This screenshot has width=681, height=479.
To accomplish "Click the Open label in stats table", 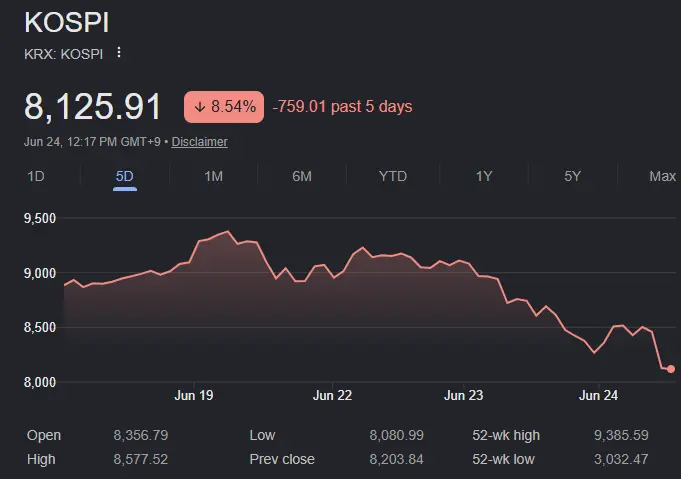I will pos(44,435).
